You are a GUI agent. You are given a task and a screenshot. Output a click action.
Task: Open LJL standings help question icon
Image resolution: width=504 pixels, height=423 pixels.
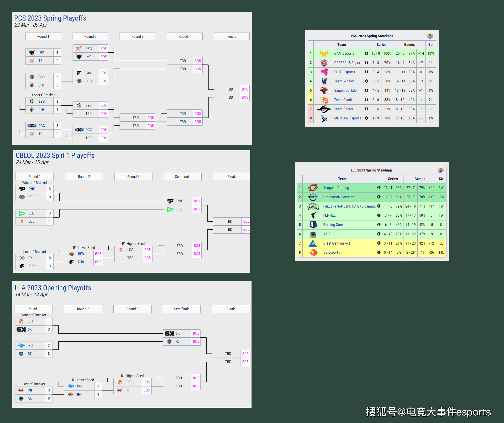pos(440,170)
